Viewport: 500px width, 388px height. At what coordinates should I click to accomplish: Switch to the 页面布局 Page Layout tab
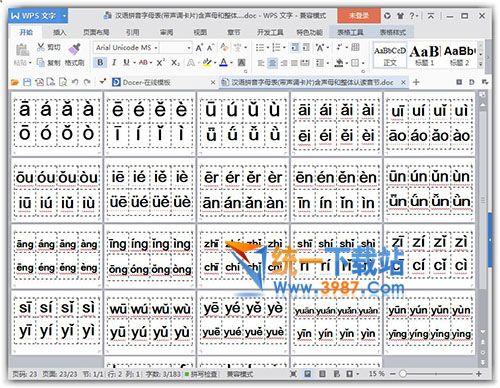pos(96,32)
